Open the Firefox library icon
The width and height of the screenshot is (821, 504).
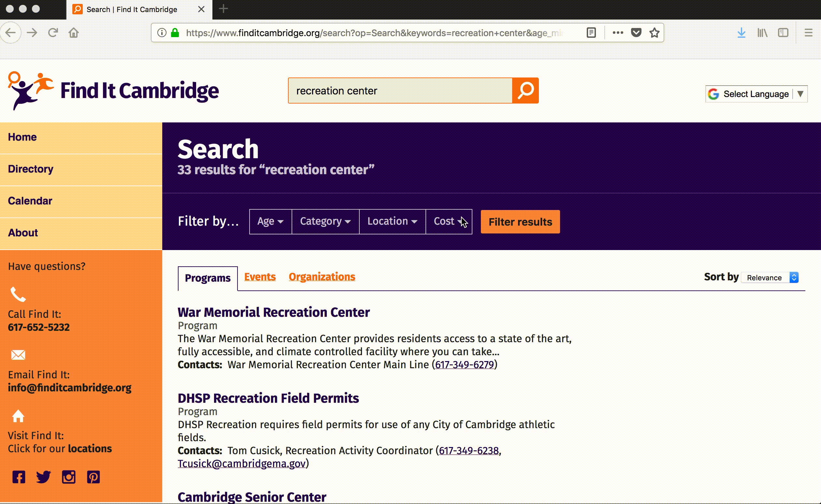762,33
